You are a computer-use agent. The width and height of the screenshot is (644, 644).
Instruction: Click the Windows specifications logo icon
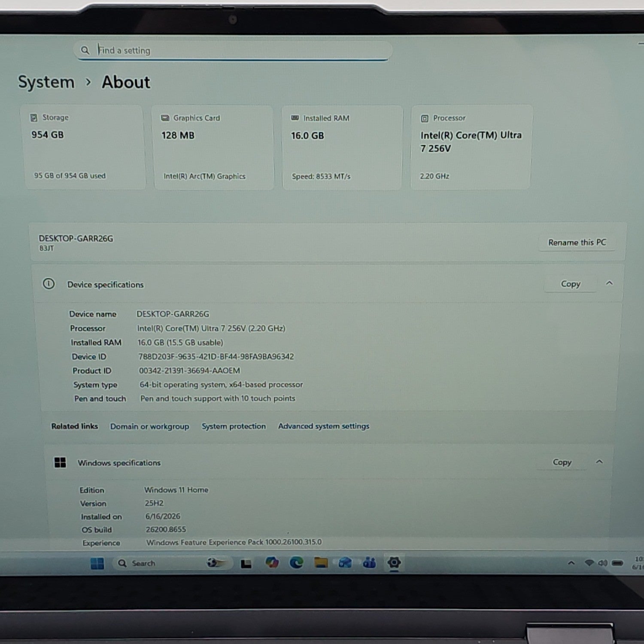pyautogui.click(x=60, y=462)
